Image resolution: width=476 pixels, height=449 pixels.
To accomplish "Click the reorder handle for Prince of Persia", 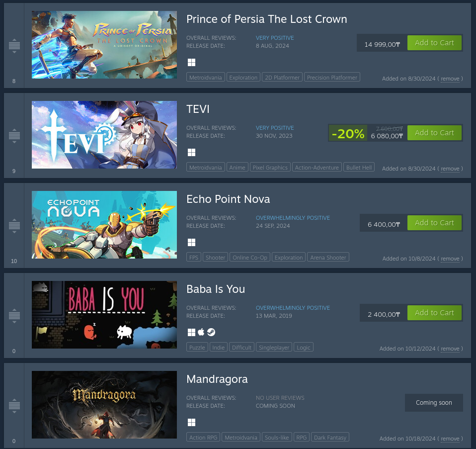I will [14, 46].
